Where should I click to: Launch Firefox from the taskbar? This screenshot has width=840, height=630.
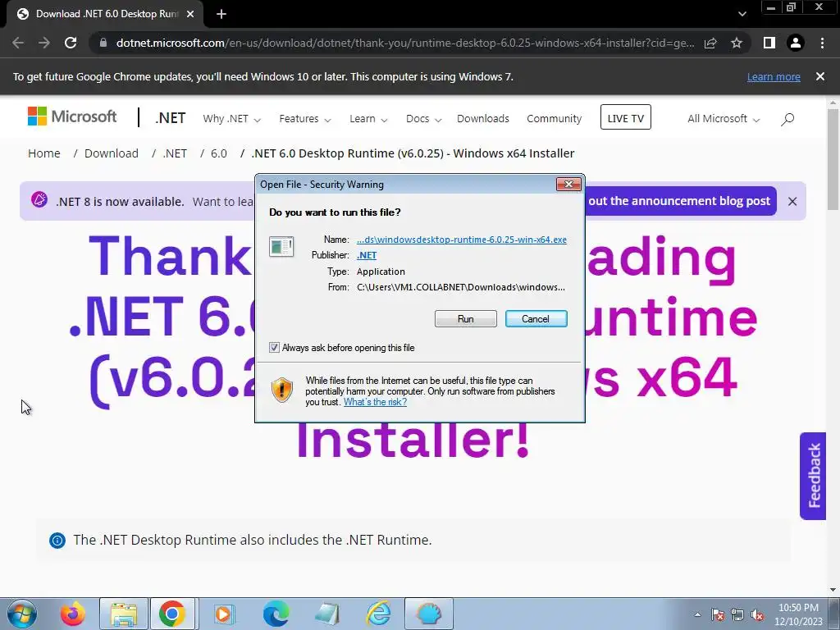coord(72,614)
